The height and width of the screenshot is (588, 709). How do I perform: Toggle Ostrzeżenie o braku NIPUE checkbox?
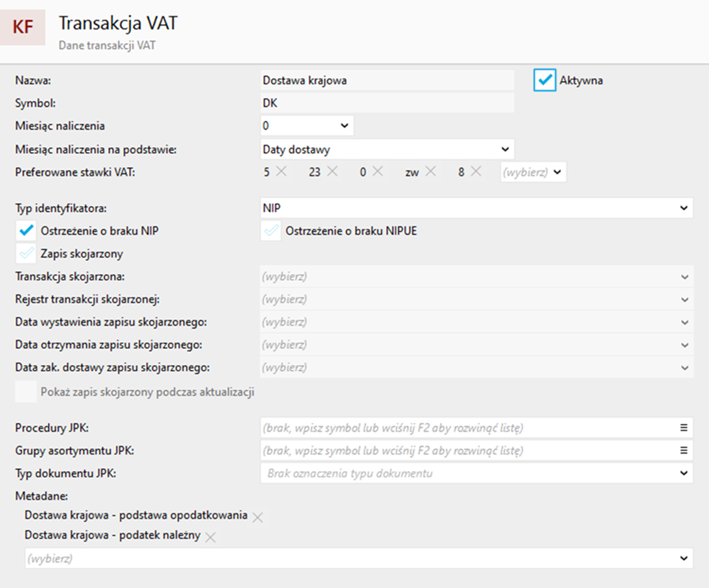271,231
